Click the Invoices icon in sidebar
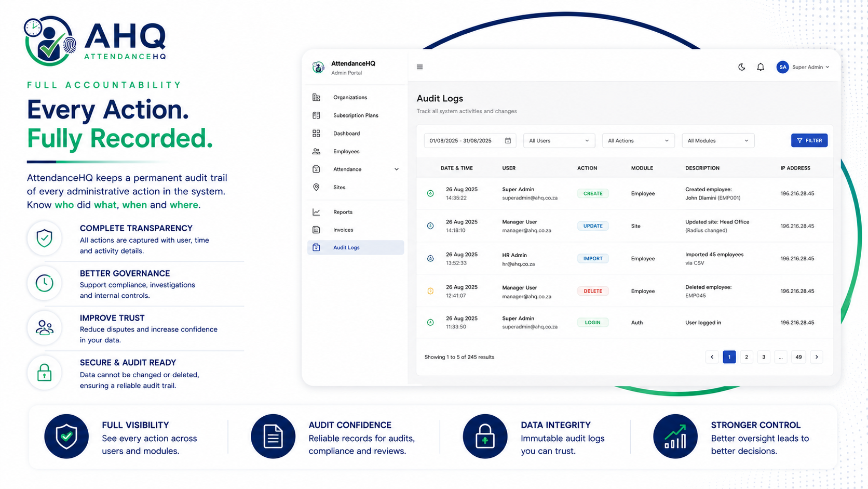The image size is (868, 489). point(316,230)
